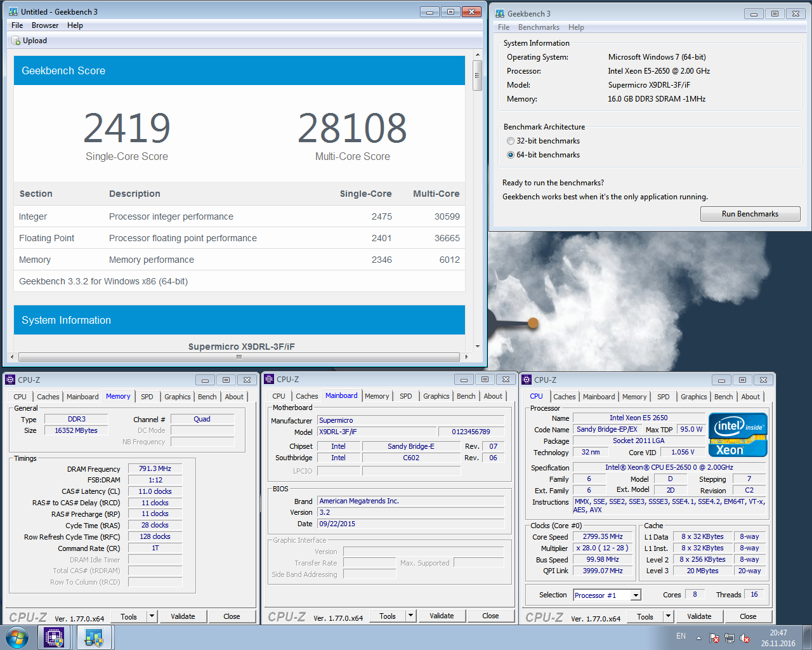Click Validate in Mainboard CPU-Z window
The image size is (812, 650).
click(442, 616)
